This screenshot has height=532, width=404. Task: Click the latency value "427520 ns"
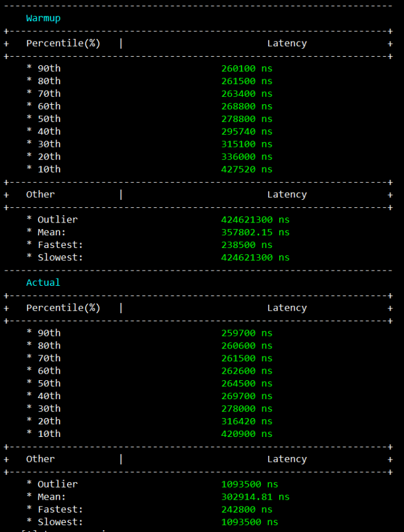click(247, 169)
